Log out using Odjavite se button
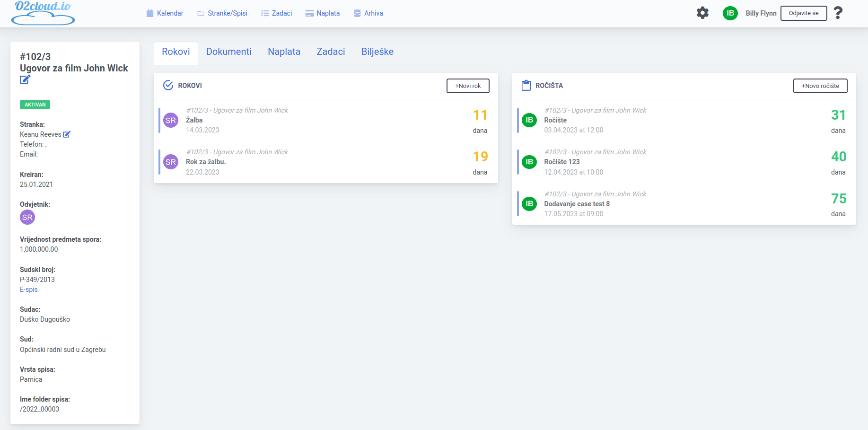The image size is (868, 430). point(803,13)
